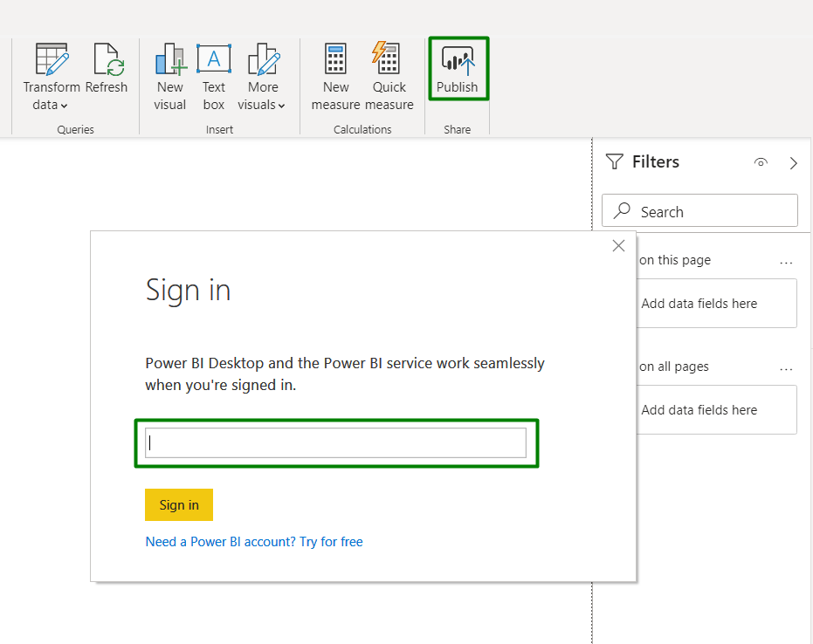This screenshot has width=813, height=644.
Task: Click the filter funnel icon
Action: pyautogui.click(x=615, y=162)
